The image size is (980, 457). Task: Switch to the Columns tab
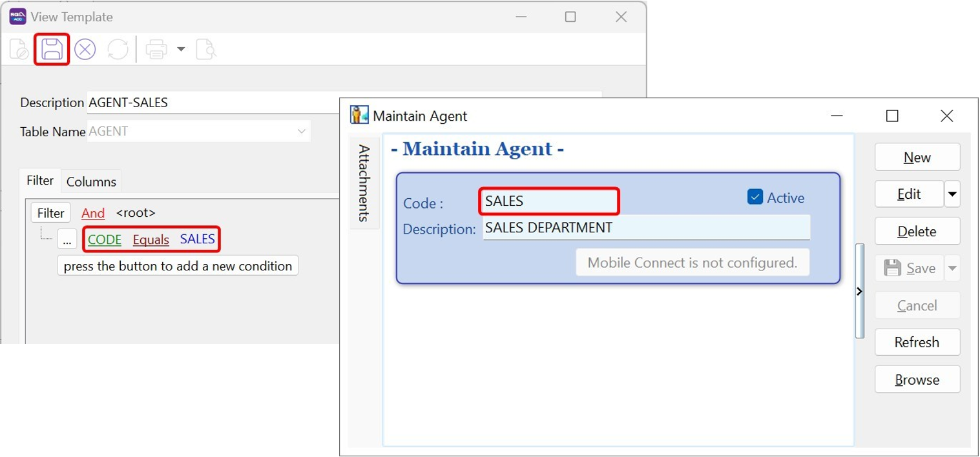(x=90, y=181)
